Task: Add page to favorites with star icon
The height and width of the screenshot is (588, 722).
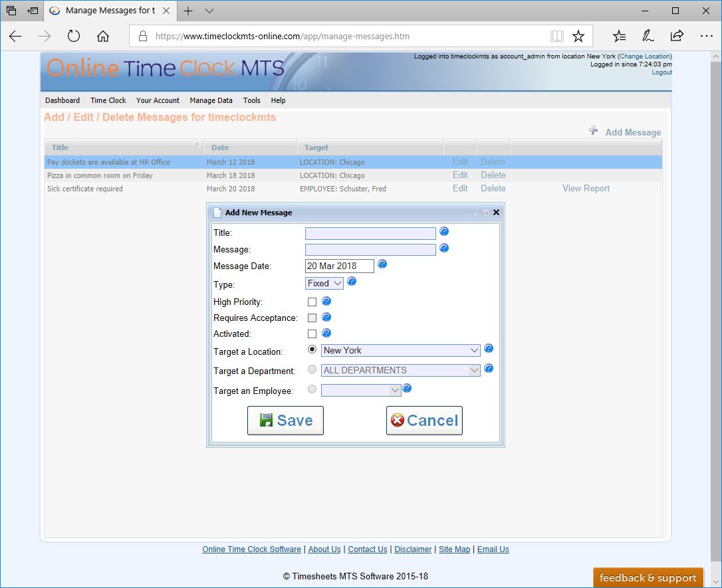Action: pos(578,36)
